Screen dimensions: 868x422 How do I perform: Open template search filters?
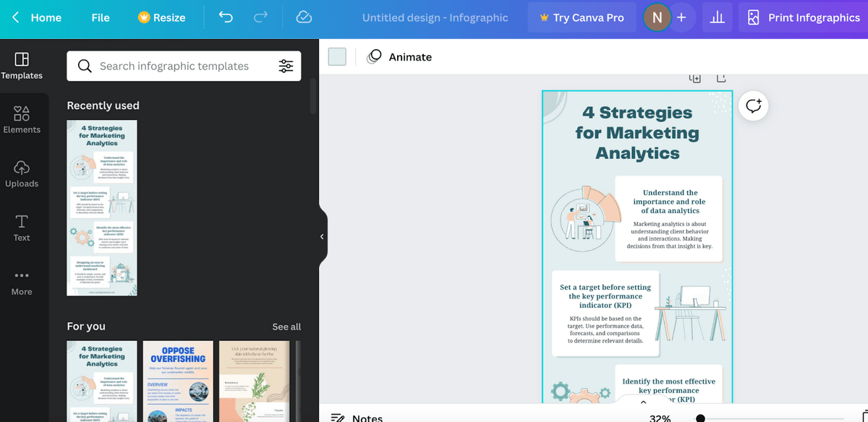coord(286,66)
